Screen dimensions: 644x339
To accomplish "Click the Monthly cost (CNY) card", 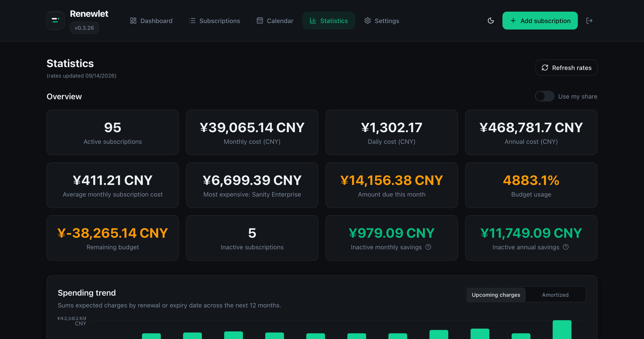I will coord(252,132).
